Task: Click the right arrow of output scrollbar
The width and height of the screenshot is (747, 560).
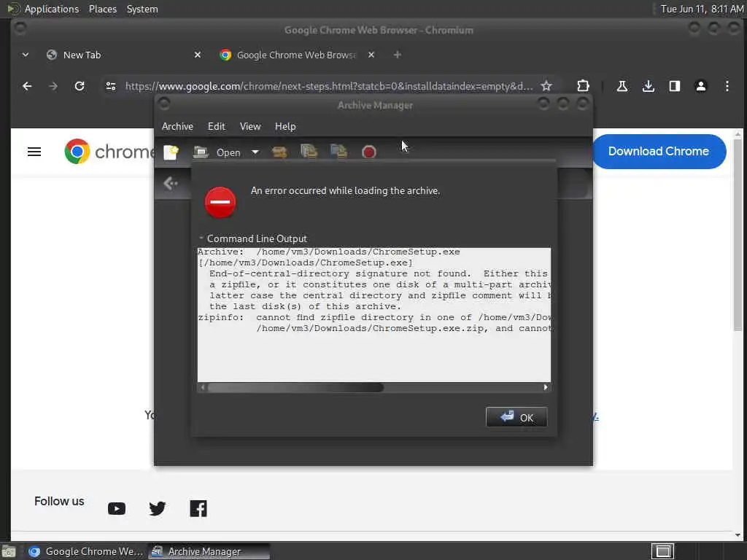Action: click(x=546, y=387)
